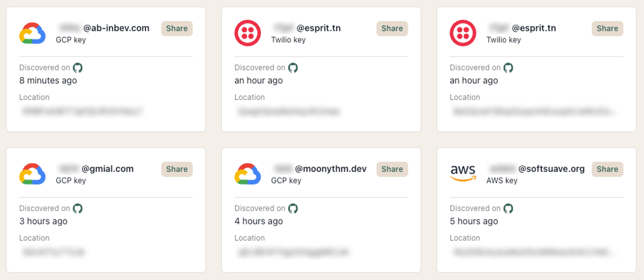
Task: Click the 'Discovered on' GitHub icon on softsuave.org card
Action: coord(508,208)
